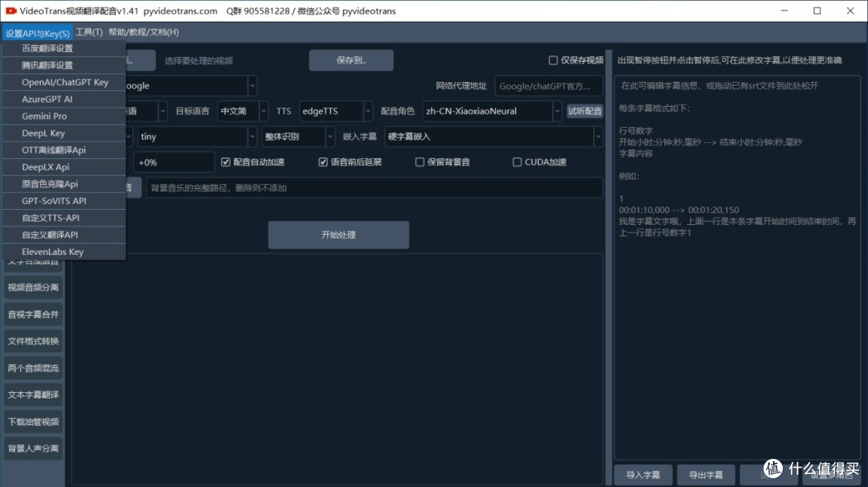Screen dimensions: 868x487
Task: Select 腾讯翻译设置 menu entry
Action: point(63,65)
